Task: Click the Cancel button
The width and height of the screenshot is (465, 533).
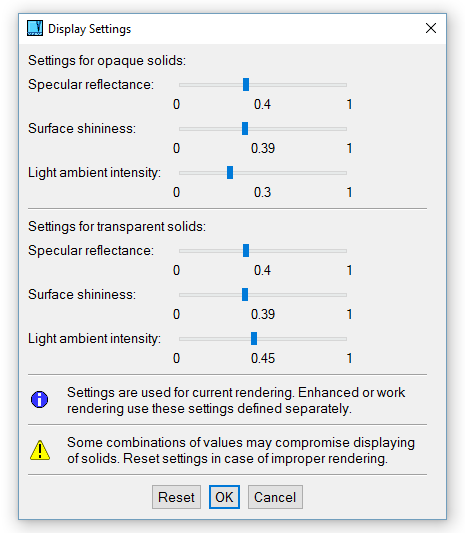Action: pos(275,497)
